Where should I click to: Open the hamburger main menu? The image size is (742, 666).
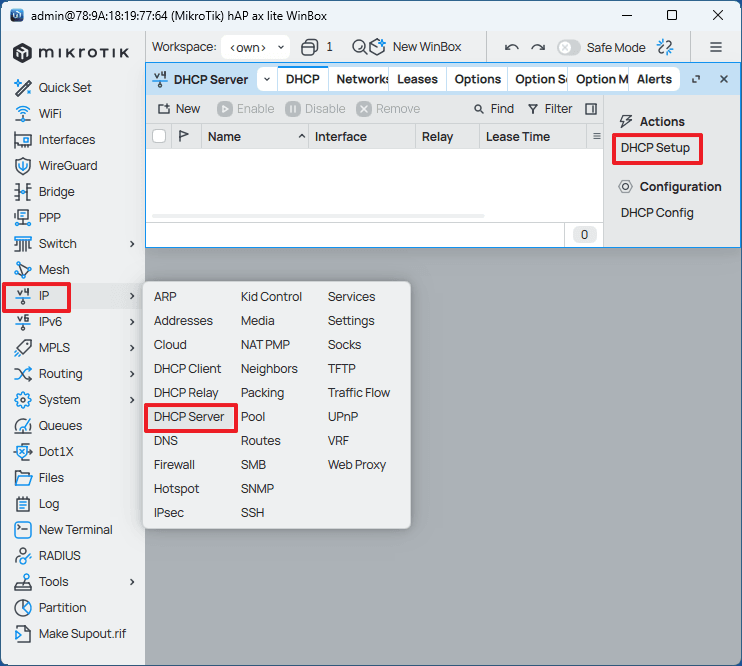(x=716, y=47)
